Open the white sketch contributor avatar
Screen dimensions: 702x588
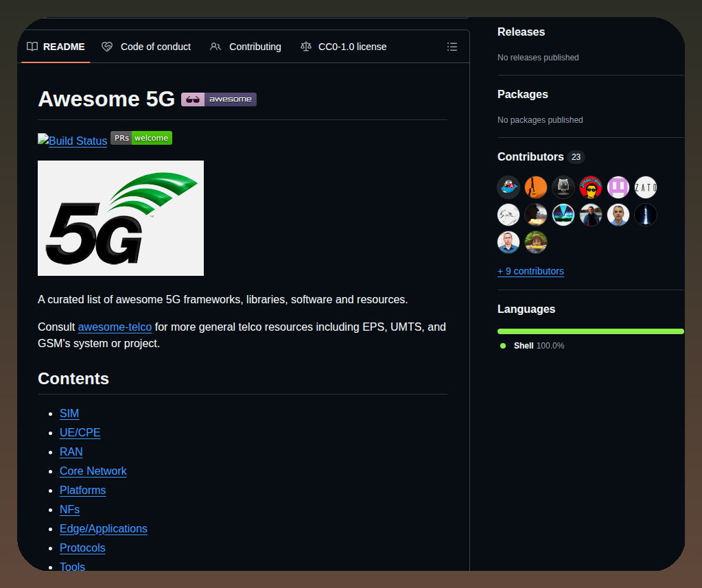pyautogui.click(x=508, y=215)
